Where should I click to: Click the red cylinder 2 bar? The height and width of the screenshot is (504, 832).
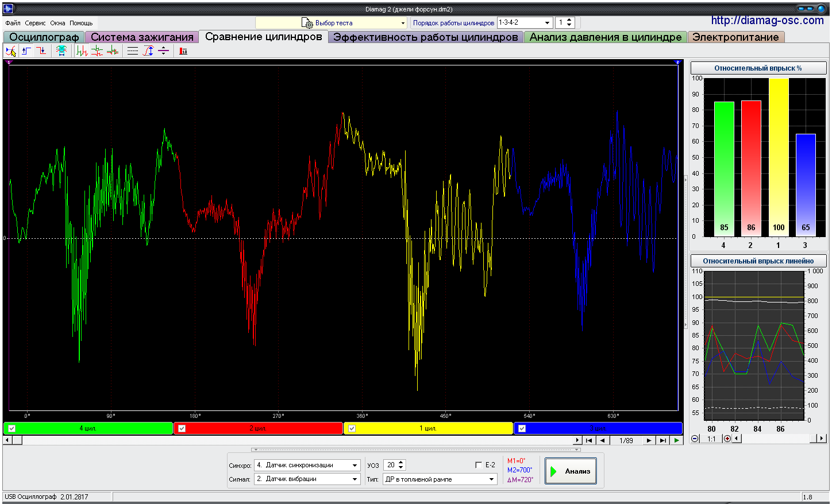[x=751, y=168]
